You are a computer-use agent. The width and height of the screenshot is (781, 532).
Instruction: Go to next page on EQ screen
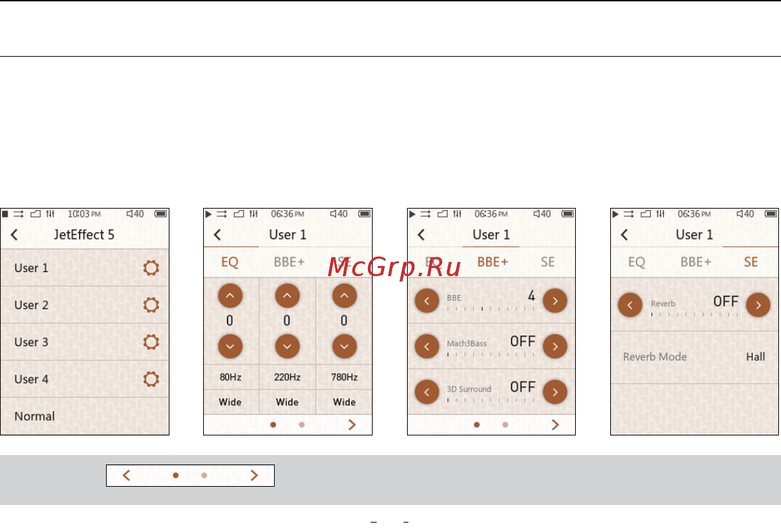(x=352, y=425)
